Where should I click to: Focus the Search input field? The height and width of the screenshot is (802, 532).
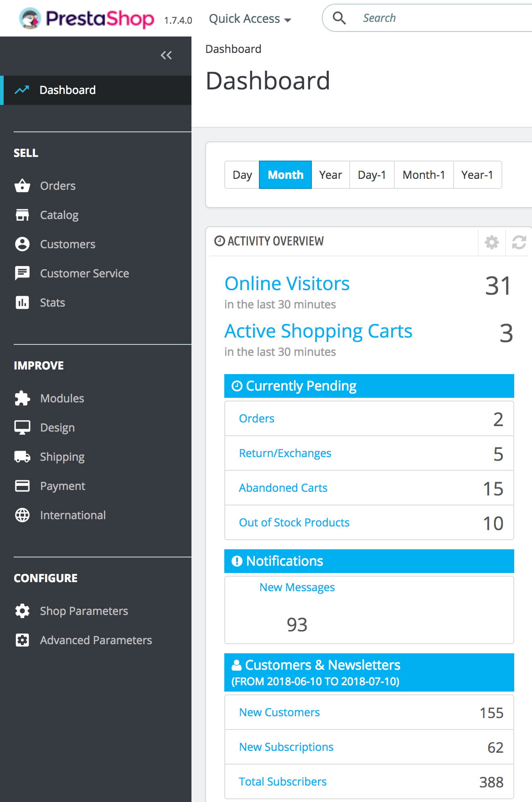(438, 18)
